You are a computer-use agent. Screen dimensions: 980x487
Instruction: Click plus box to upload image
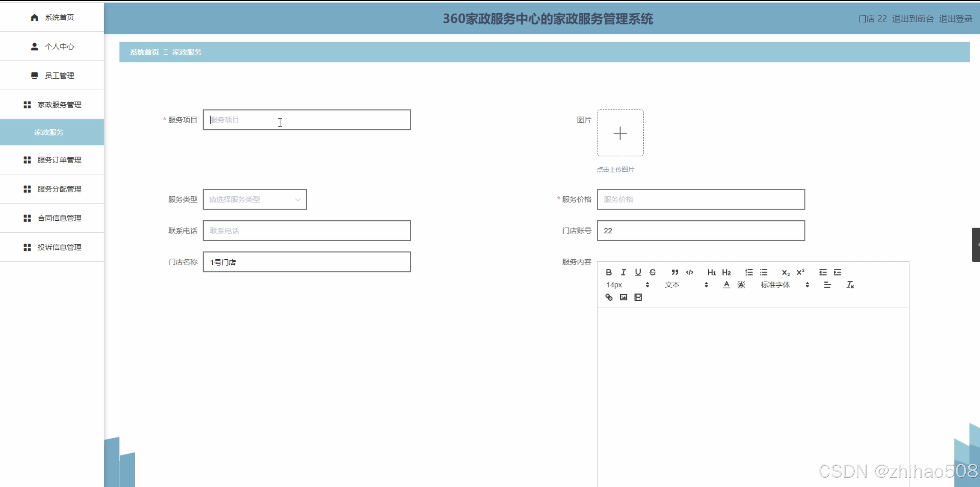[620, 133]
